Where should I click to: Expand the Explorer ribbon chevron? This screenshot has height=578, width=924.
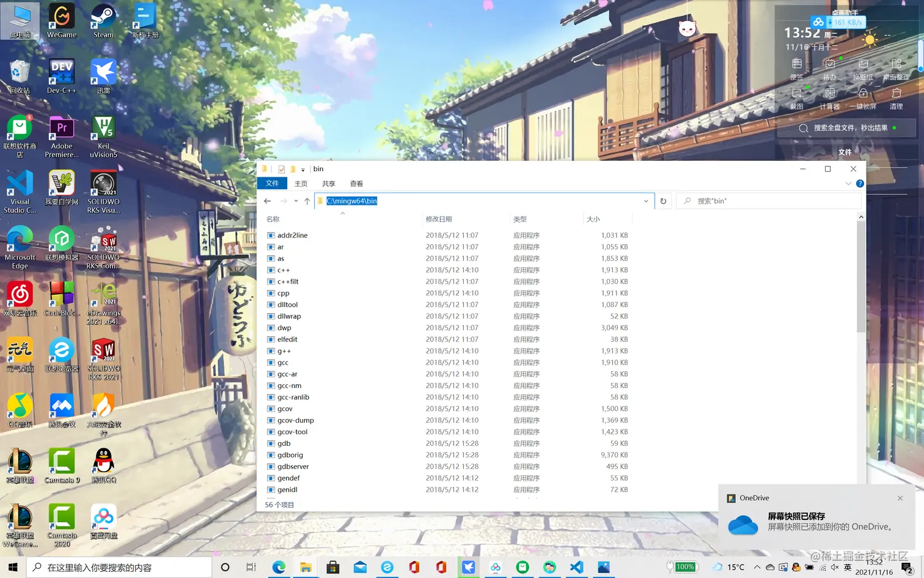click(848, 183)
